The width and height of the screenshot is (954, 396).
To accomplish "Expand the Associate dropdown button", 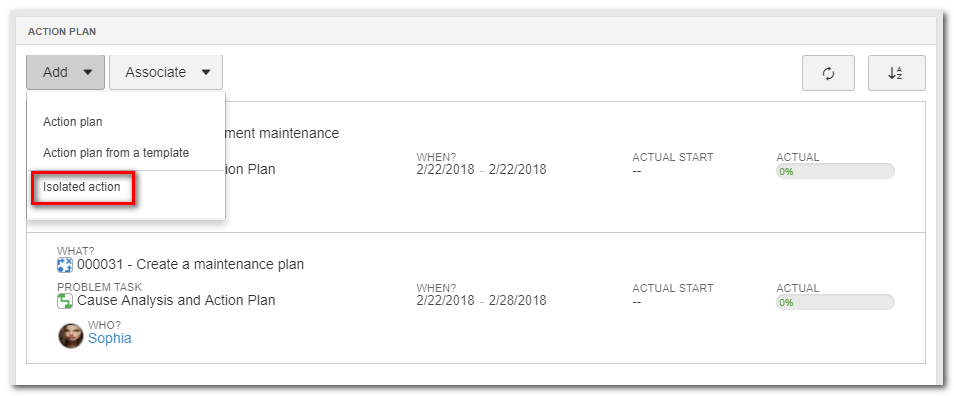I will 166,72.
